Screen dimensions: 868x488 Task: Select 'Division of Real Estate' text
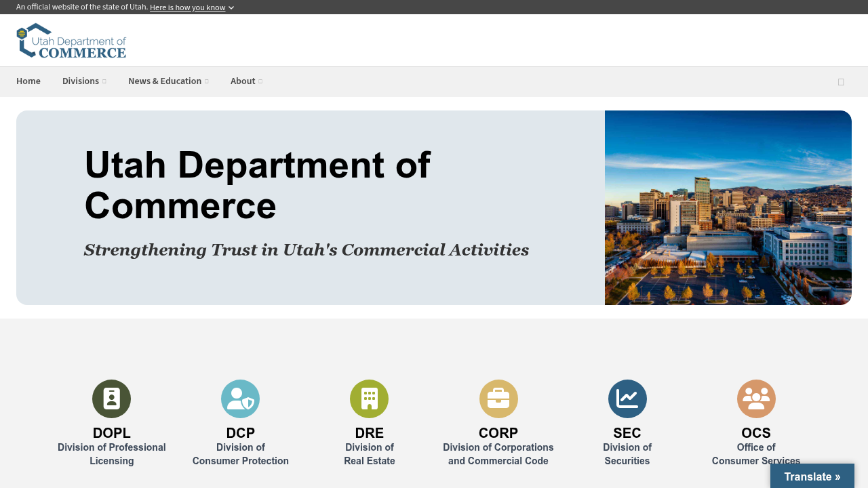coord(370,454)
